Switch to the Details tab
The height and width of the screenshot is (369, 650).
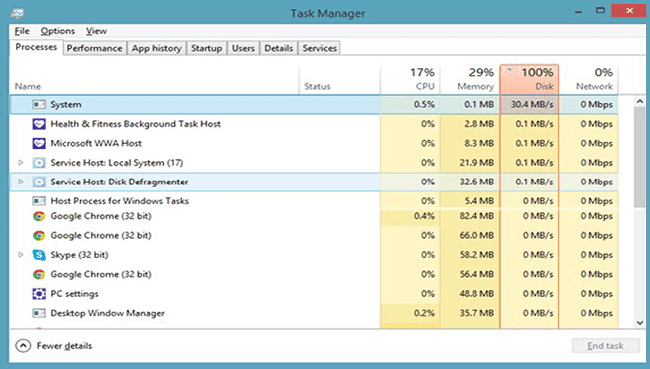tap(279, 48)
